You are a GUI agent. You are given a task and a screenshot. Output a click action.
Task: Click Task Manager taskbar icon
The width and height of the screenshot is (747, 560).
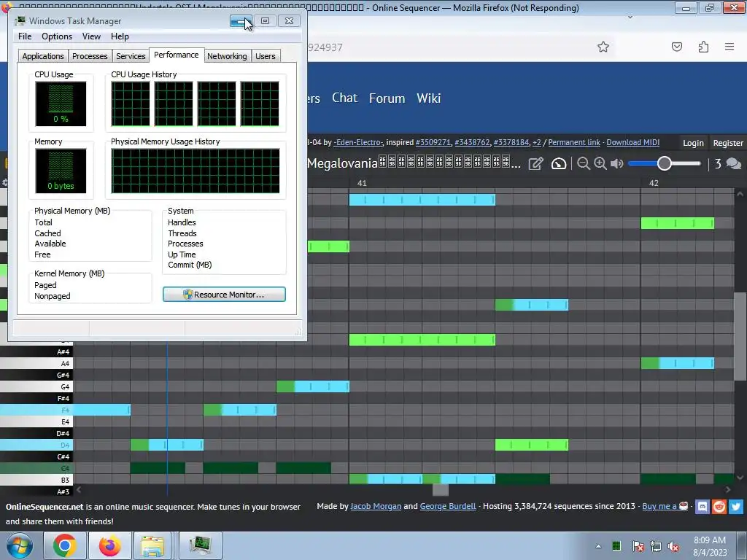200,545
